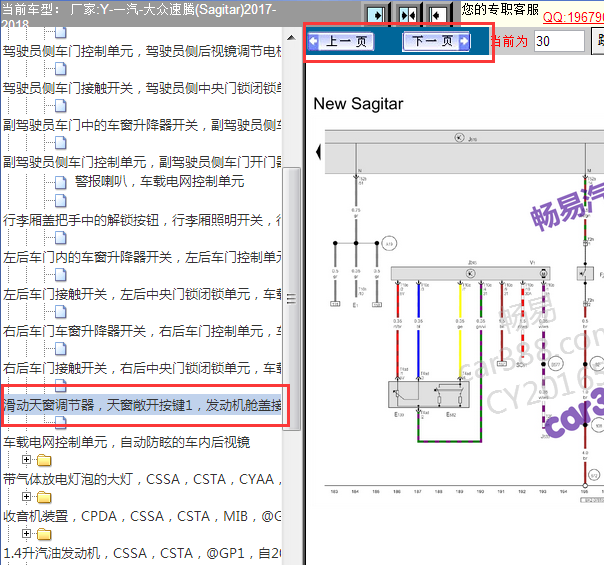Click document icon above 行李厢盖把手中的解锁按钮
The width and height of the screenshot is (604, 565).
pyautogui.click(x=60, y=200)
